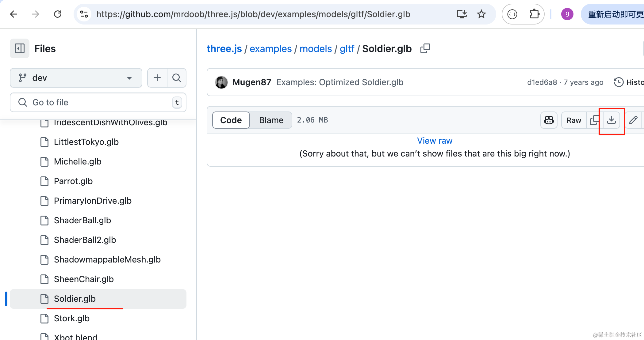The height and width of the screenshot is (340, 644).
Task: Click file icon beside SheenChair.glb
Action: [44, 279]
